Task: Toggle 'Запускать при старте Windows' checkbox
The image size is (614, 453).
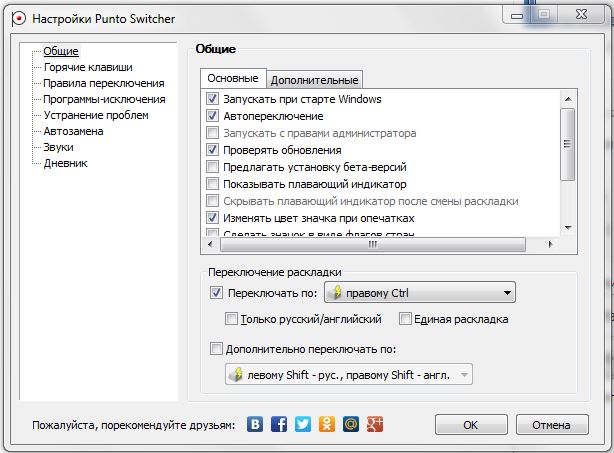Action: (212, 99)
